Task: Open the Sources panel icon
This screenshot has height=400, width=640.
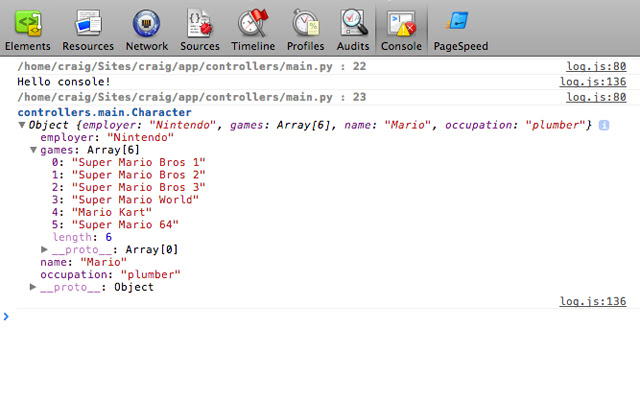Action: [x=200, y=22]
